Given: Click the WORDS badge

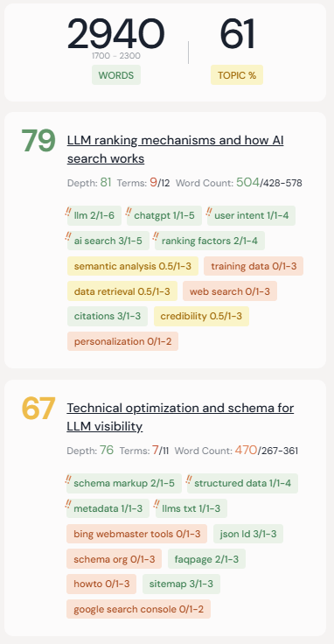Looking at the screenshot, I should (x=116, y=75).
